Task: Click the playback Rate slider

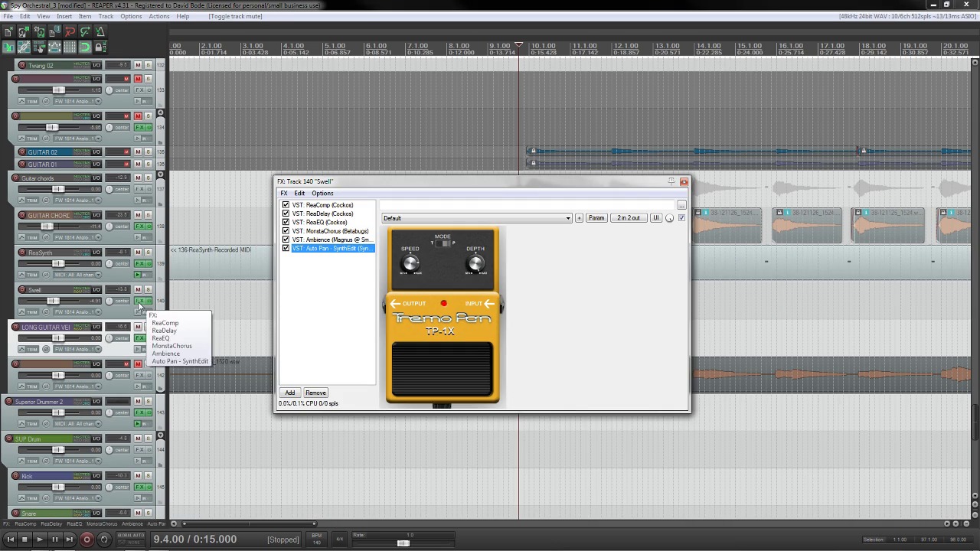Action: 403,543
